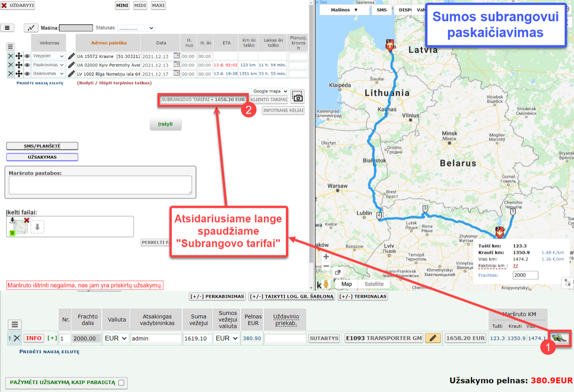
Task: Tick the Pažymėti užsakymą kaip pabaigtą checkbox
Action: point(121,382)
